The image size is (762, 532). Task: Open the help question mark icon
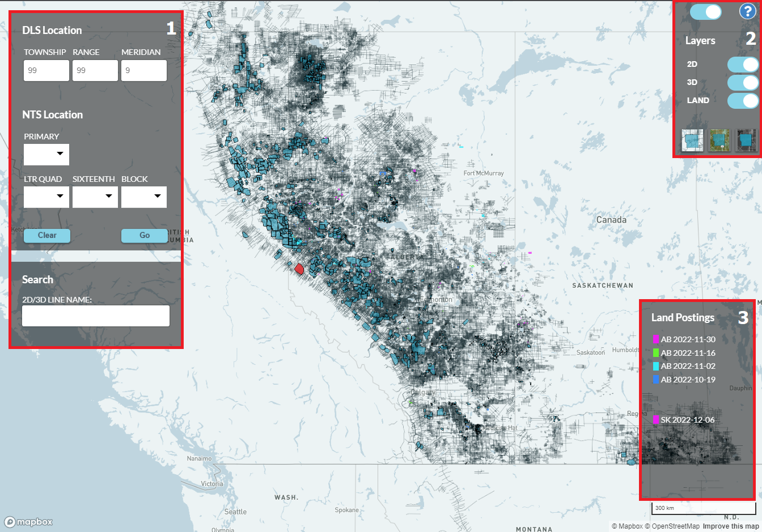[747, 11]
